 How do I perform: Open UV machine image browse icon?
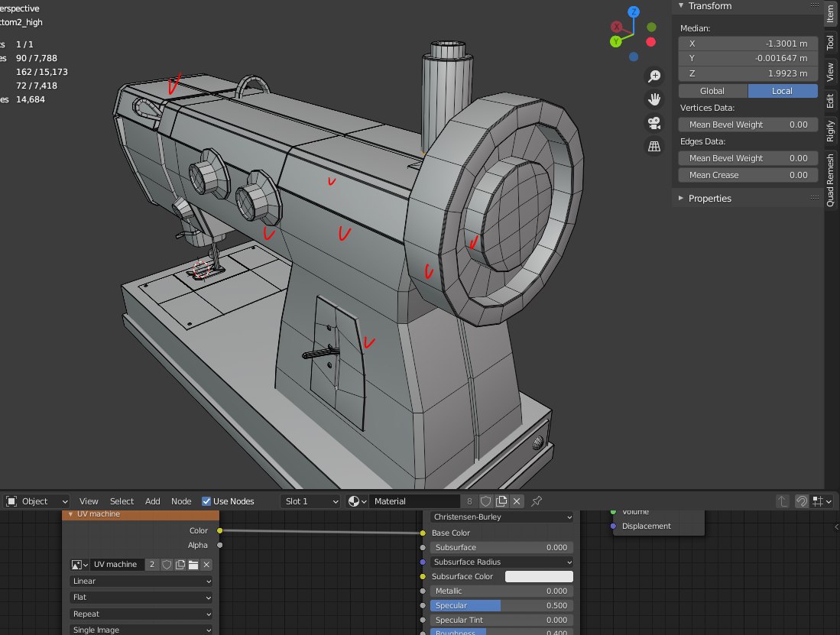(x=79, y=565)
